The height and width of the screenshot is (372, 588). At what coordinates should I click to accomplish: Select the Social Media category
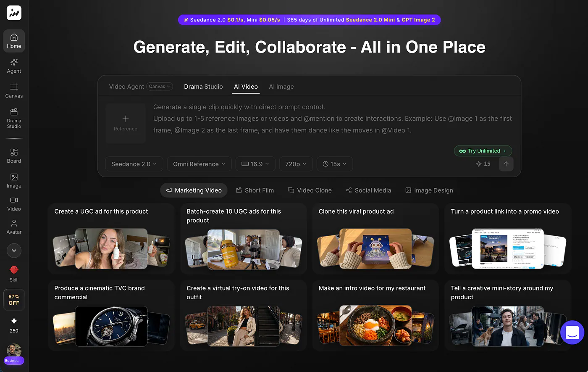point(368,190)
